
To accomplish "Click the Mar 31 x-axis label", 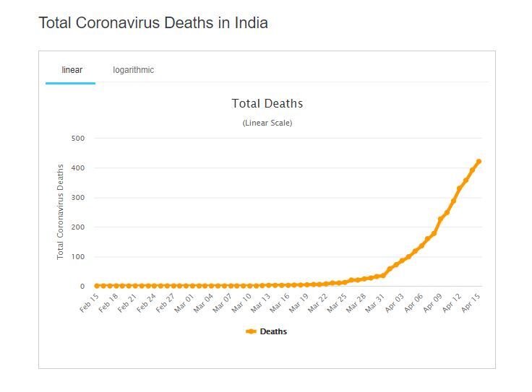I will pyautogui.click(x=375, y=302).
